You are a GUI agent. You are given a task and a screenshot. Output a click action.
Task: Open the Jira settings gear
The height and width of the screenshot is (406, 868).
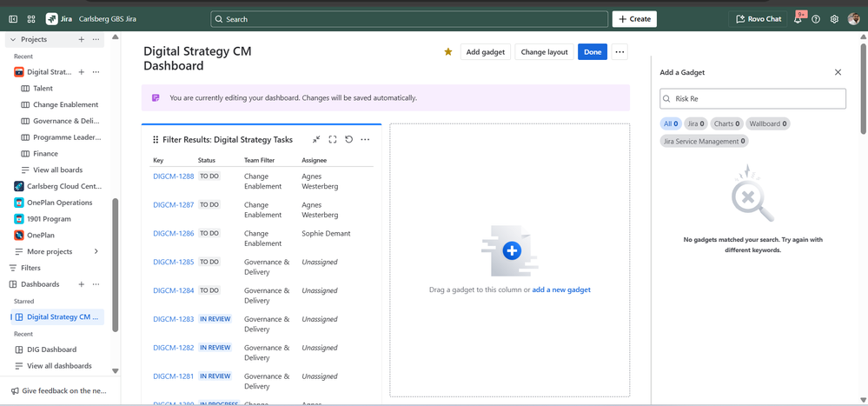tap(834, 19)
